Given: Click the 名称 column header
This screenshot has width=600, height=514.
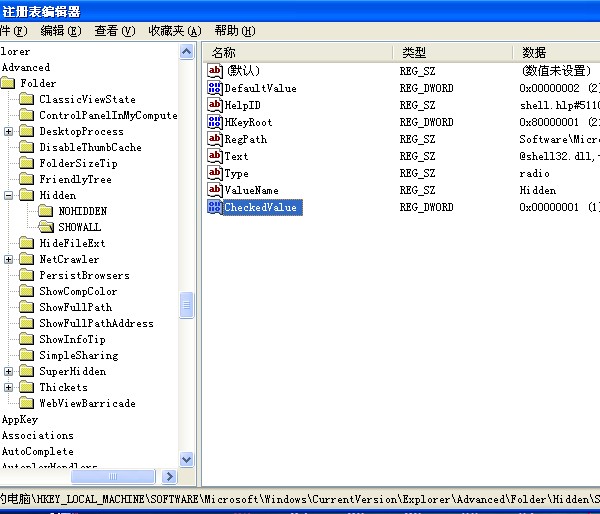Looking at the screenshot, I should 297,52.
